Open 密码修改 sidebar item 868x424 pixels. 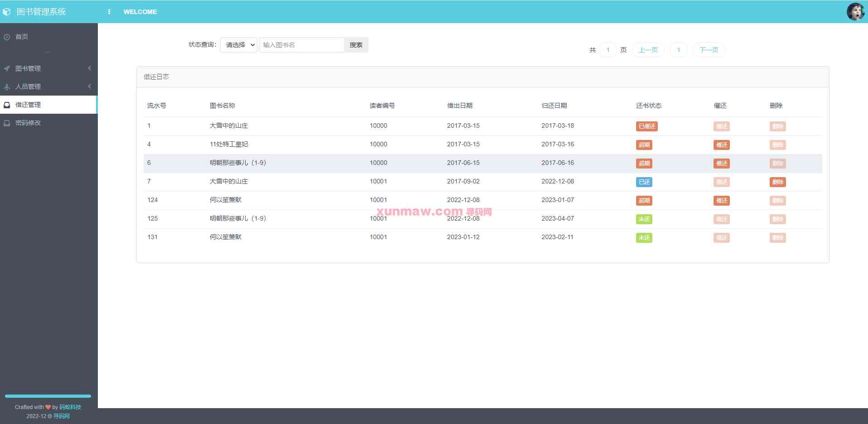point(48,123)
